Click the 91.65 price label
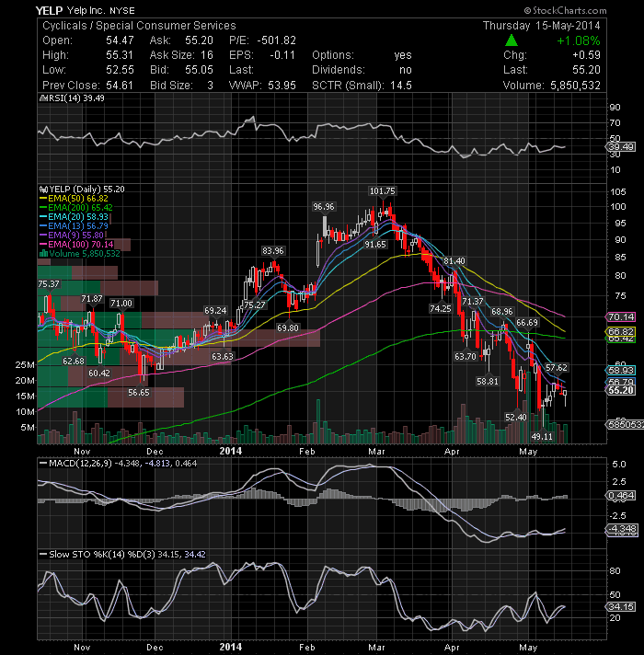 tap(375, 245)
